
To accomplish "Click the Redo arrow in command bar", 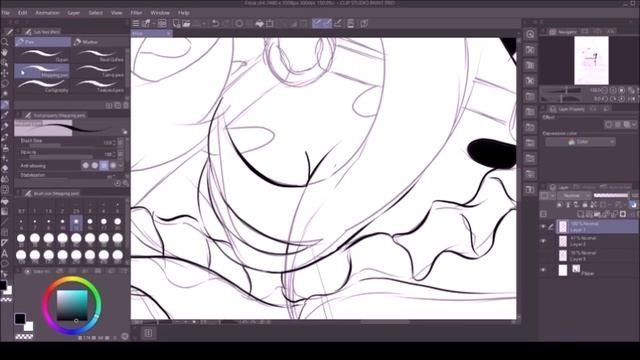I will click(x=226, y=24).
